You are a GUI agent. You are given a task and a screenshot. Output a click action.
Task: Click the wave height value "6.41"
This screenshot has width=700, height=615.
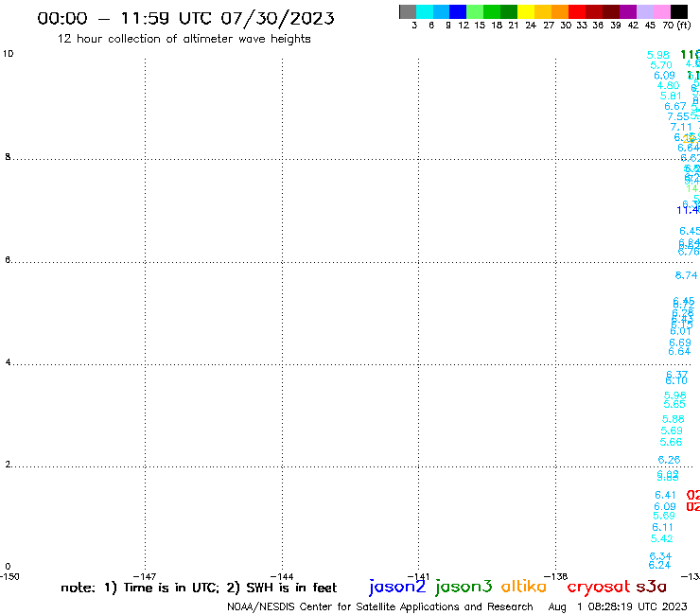[x=666, y=495]
